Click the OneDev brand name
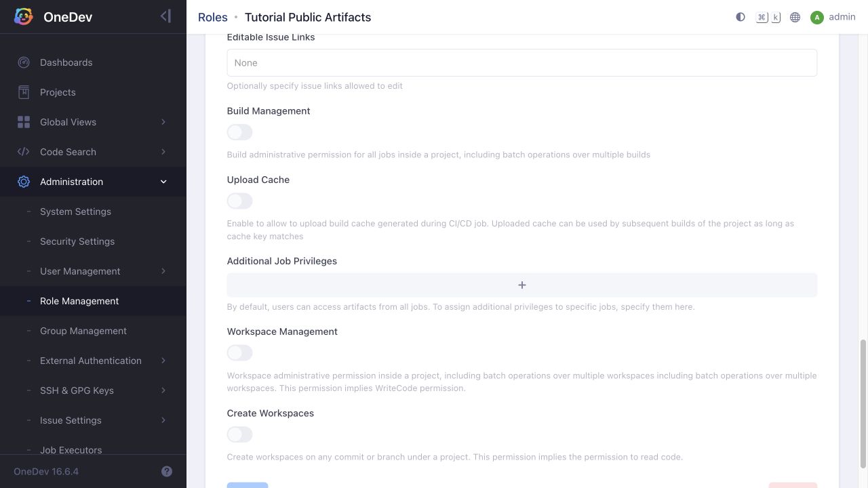The height and width of the screenshot is (488, 868). pos(68,17)
